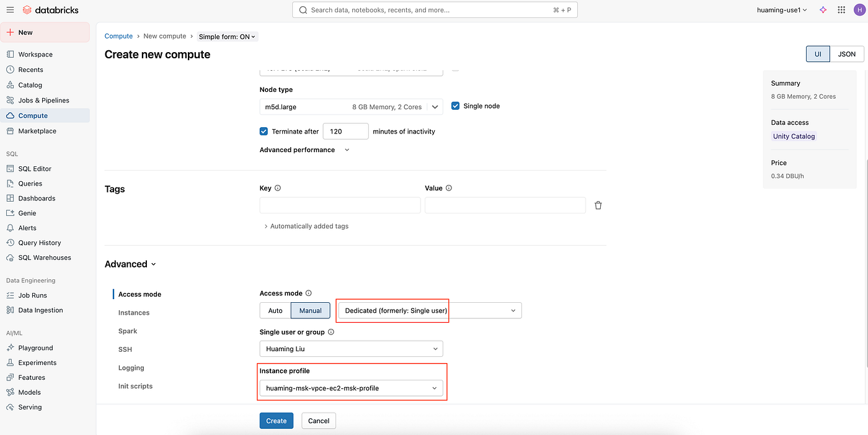
Task: Open Single user Huaming Liu dropdown
Action: pos(351,349)
